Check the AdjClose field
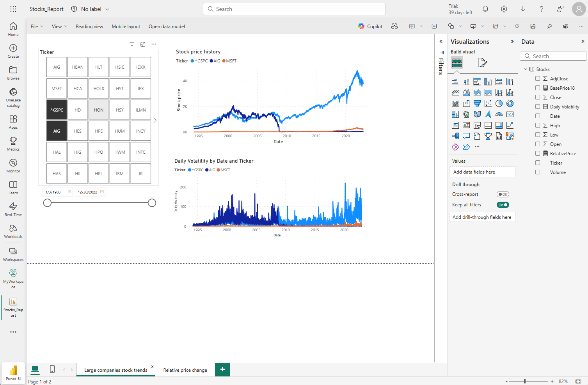The width and height of the screenshot is (588, 385). point(538,78)
